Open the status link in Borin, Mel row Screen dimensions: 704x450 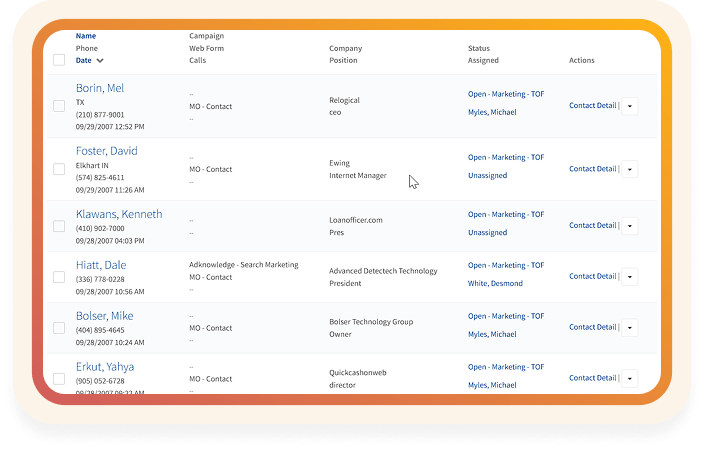pos(506,94)
